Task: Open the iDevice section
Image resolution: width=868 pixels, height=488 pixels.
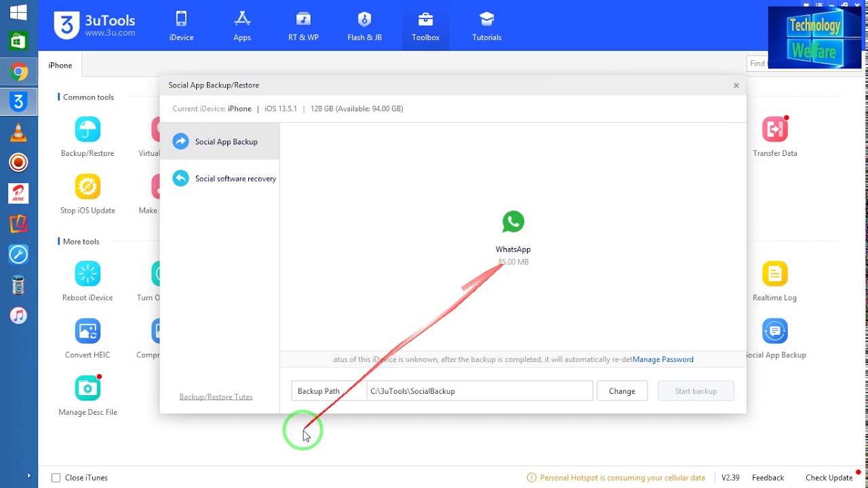Action: [x=181, y=26]
